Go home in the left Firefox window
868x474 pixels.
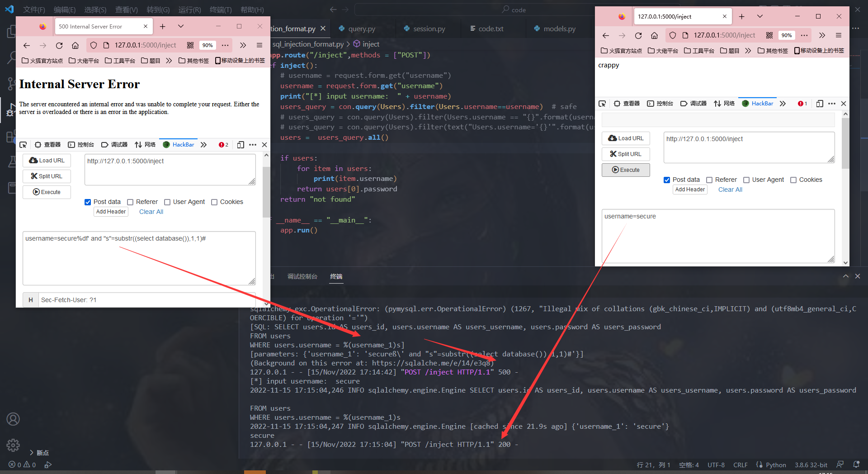coord(75,45)
